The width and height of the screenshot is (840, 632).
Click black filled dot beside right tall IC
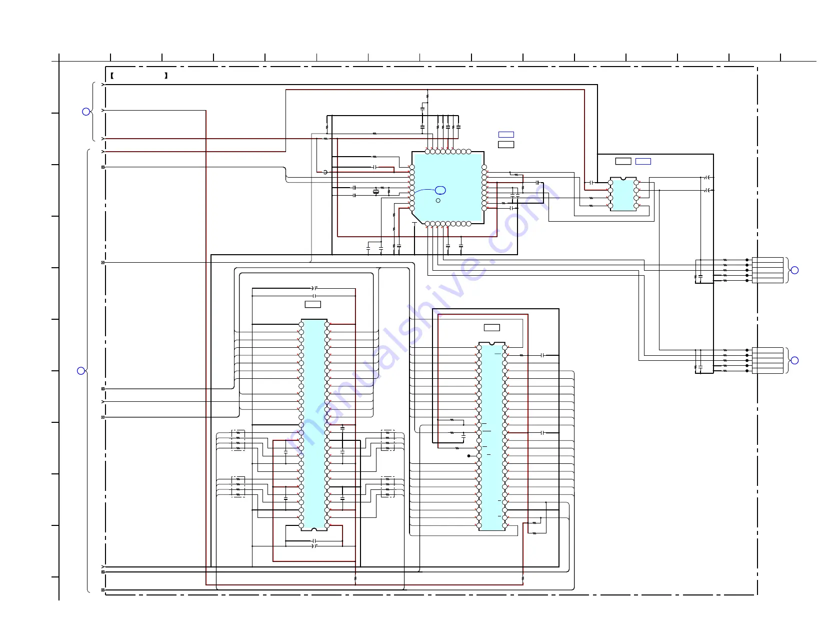coord(468,456)
